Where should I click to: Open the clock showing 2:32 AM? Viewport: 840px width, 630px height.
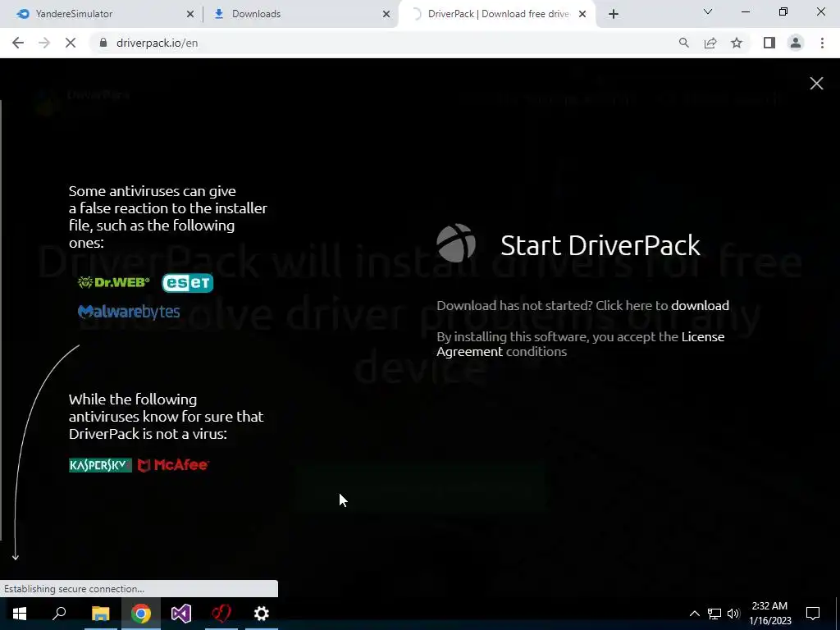769,614
